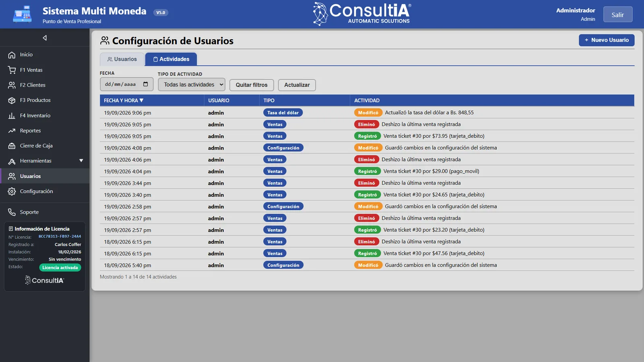Click the Tasa del dólar type badge
The image size is (644, 362).
point(283,113)
